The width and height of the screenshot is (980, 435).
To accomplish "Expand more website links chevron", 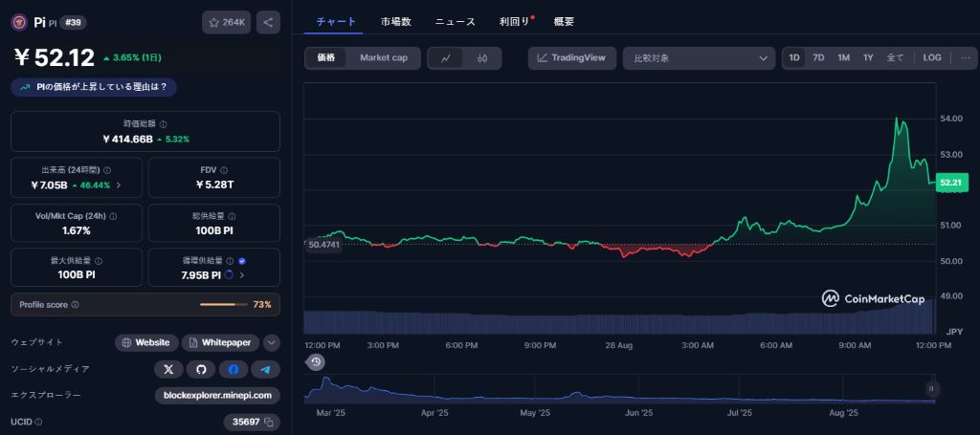I will (x=271, y=342).
